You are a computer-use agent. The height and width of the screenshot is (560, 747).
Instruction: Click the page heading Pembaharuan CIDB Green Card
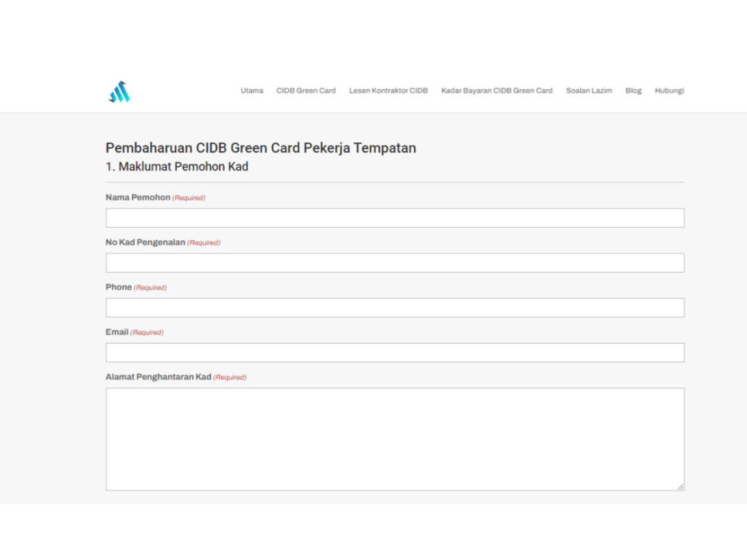click(x=261, y=148)
